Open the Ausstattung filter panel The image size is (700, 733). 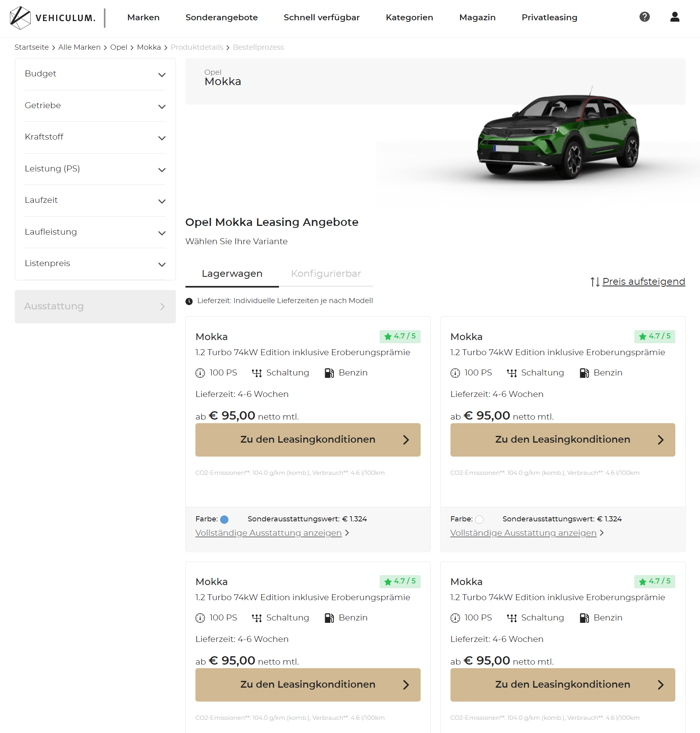95,307
